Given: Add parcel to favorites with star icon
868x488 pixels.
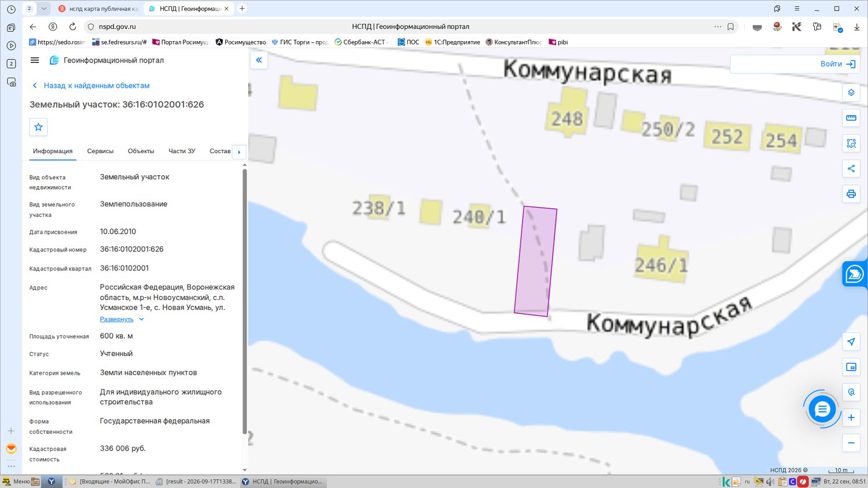Looking at the screenshot, I should coord(39,127).
